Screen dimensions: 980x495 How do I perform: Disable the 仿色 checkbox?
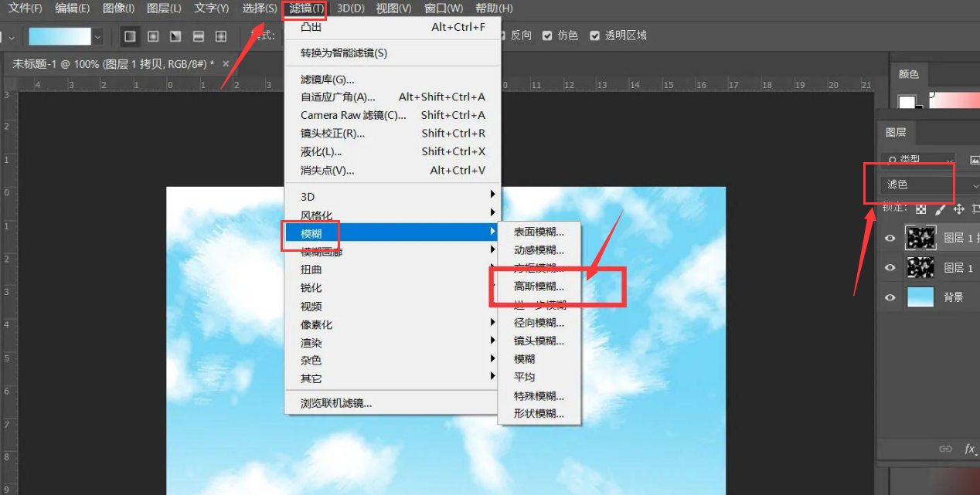point(546,35)
